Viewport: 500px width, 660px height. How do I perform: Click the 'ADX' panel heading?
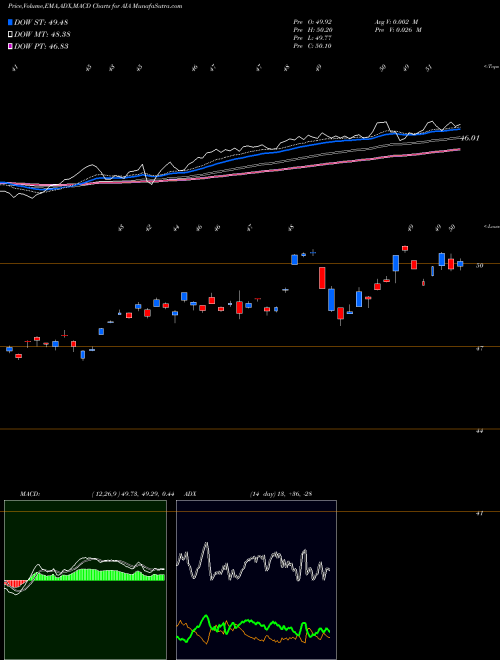pos(191,494)
